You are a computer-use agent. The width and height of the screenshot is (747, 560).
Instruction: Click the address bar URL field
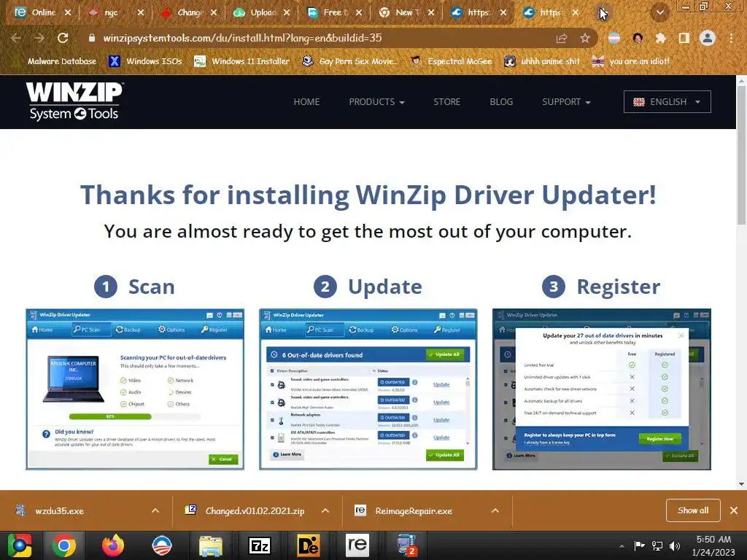click(324, 38)
